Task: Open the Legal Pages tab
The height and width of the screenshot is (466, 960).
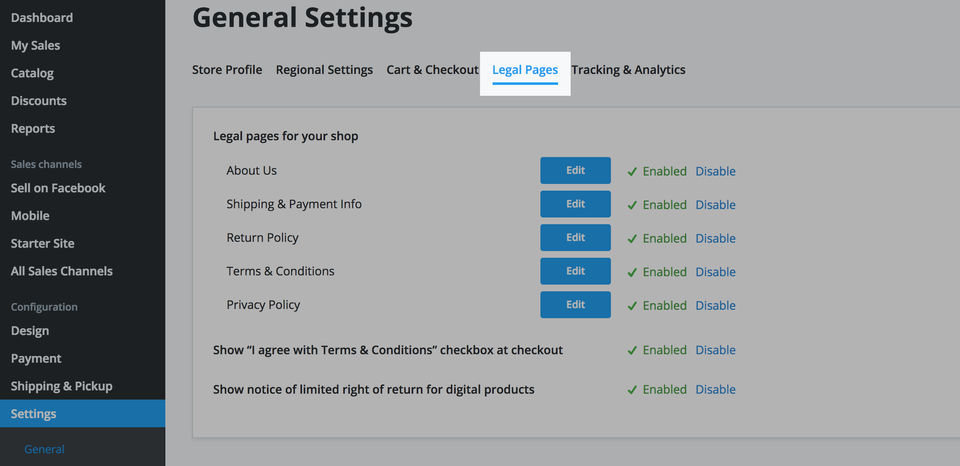Action: pyautogui.click(x=525, y=70)
